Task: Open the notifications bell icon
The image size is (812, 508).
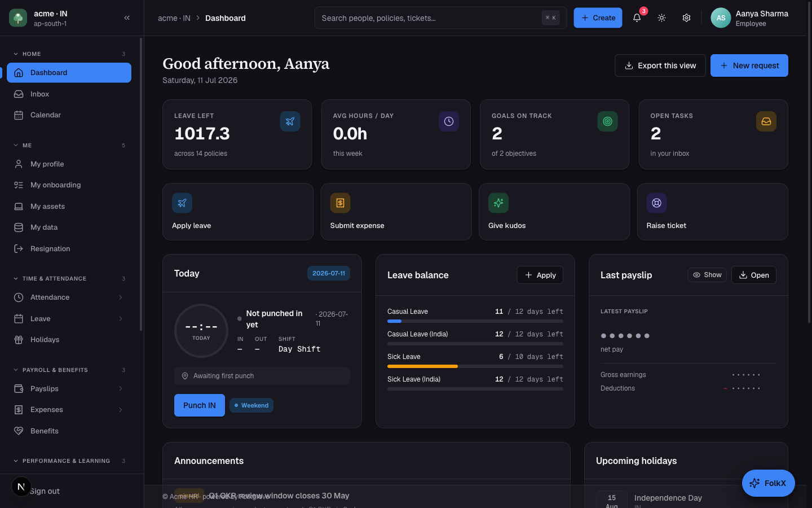Action: tap(637, 17)
